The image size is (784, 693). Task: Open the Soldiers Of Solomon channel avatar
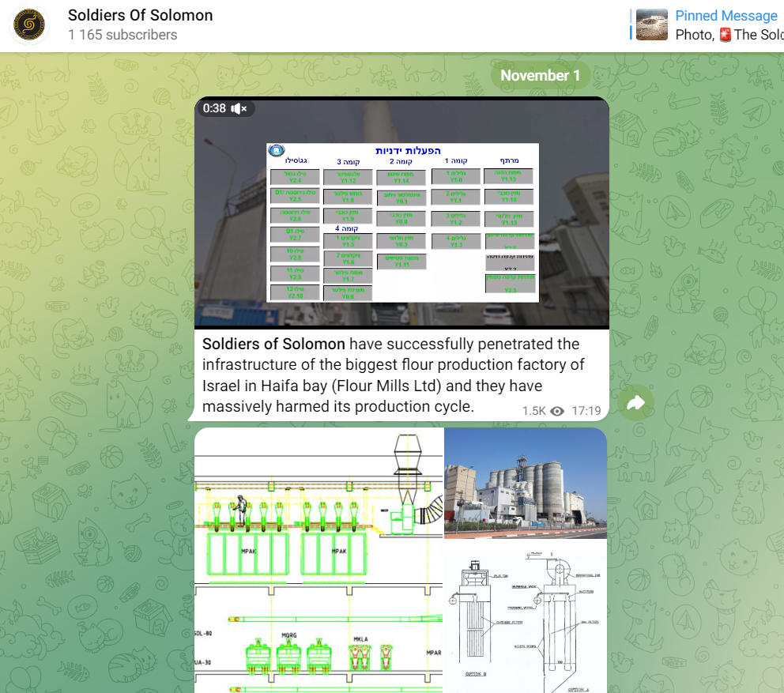click(29, 25)
